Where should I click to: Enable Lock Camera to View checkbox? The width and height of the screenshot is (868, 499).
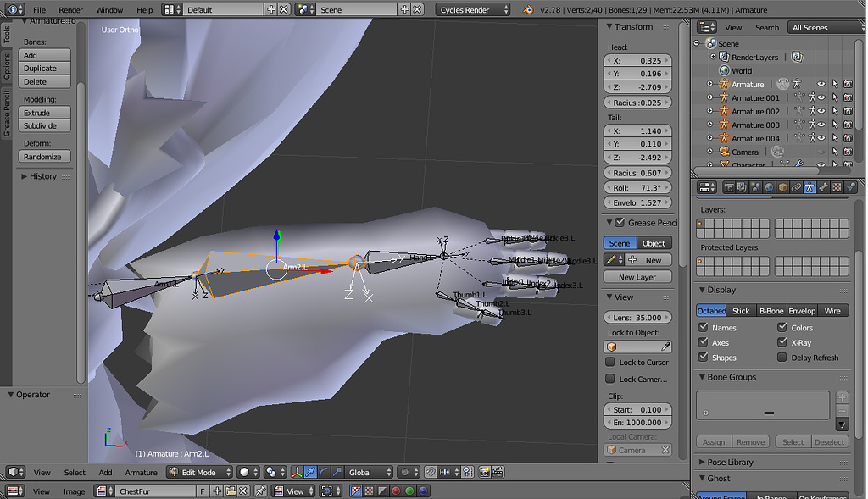tap(610, 379)
